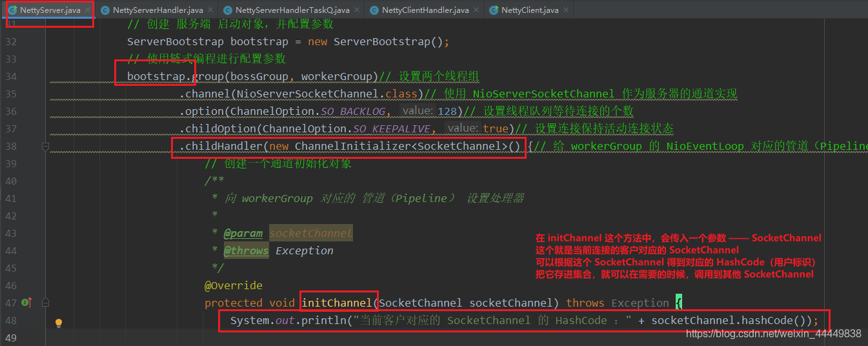Click the @throws Javadoc tag
The width and height of the screenshot is (868, 346).
246,251
